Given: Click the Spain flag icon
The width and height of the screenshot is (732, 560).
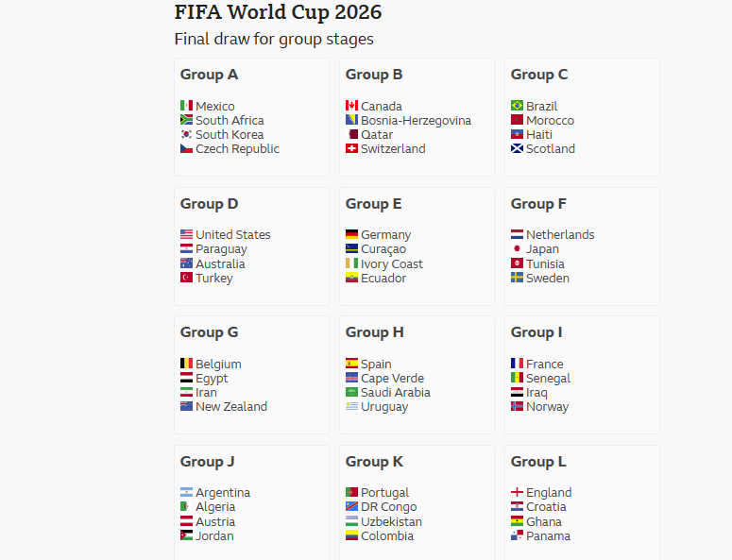Looking at the screenshot, I should point(351,364).
